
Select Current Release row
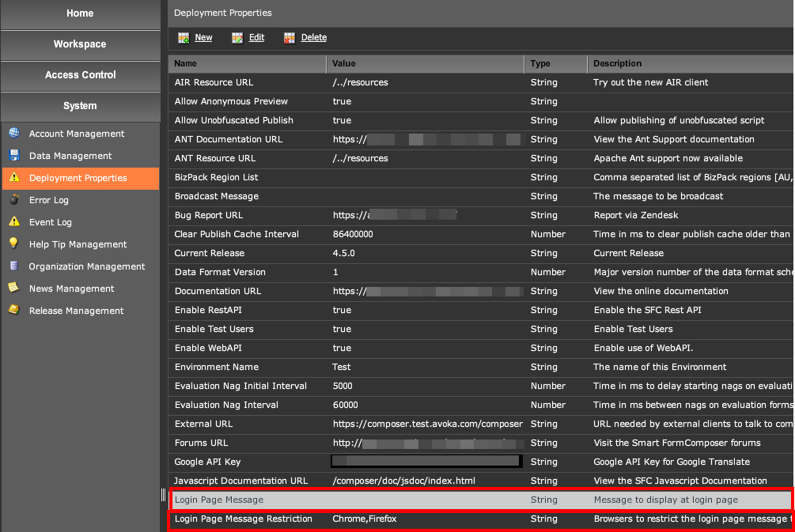[481, 253]
